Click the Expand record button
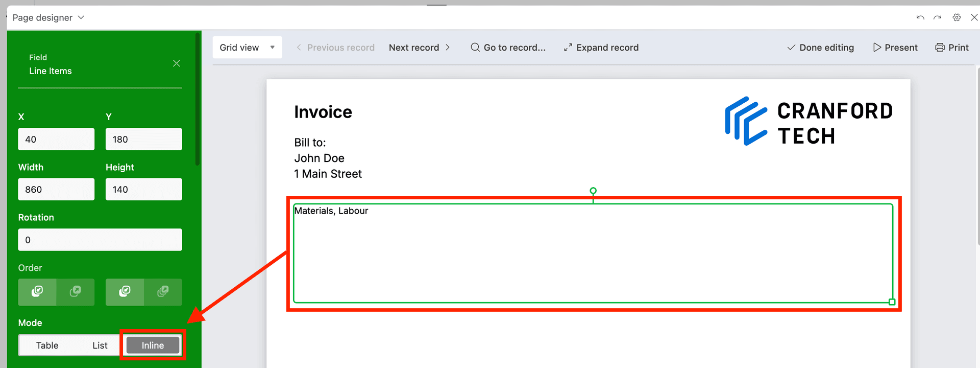Viewport: 980px width, 368px height. (x=601, y=48)
